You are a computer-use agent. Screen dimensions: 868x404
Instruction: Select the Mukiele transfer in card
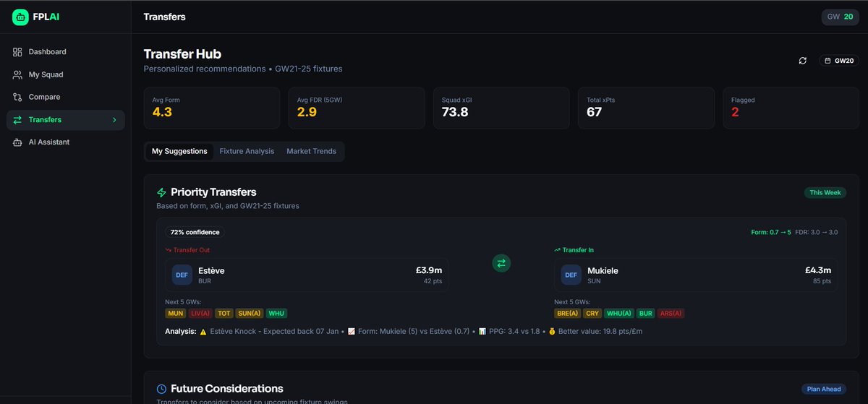point(696,275)
